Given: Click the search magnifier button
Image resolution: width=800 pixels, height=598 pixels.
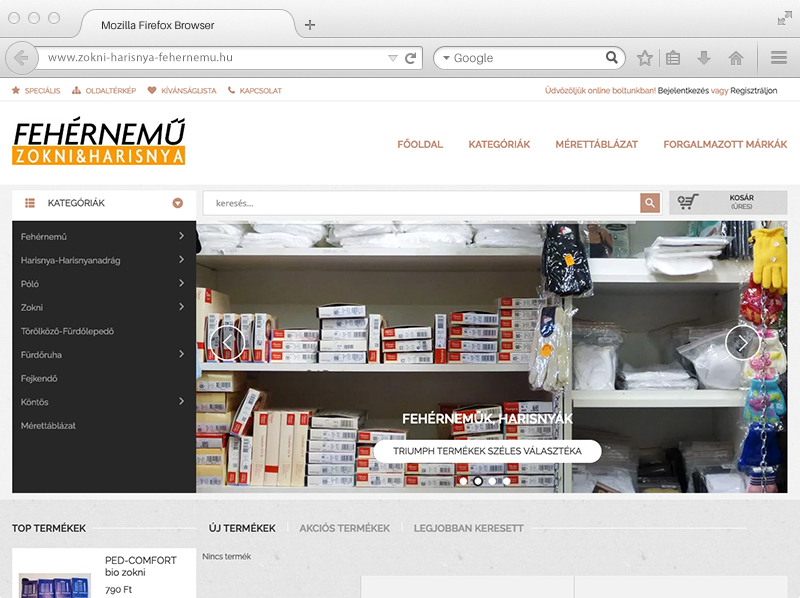Looking at the screenshot, I should click(650, 203).
